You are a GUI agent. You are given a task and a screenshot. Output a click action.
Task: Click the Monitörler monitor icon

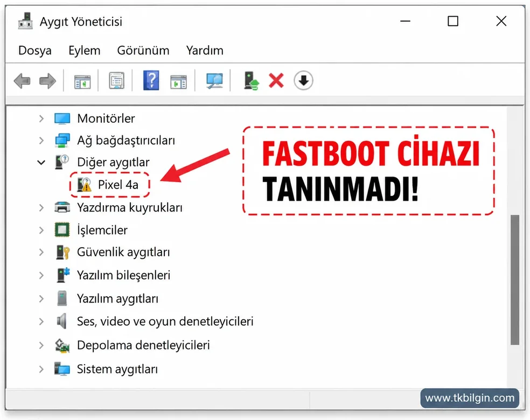62,118
